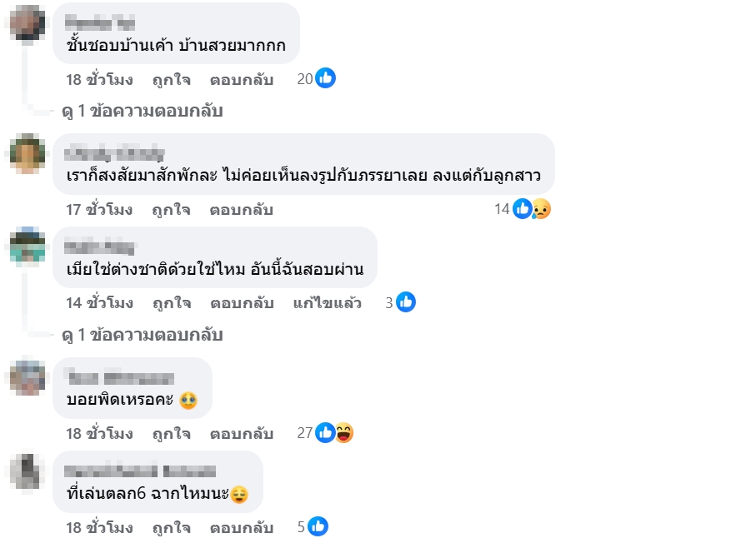Click the '17 ชั่วโมง' timestamp link
Image resolution: width=756 pixels, height=543 pixels.
click(99, 210)
